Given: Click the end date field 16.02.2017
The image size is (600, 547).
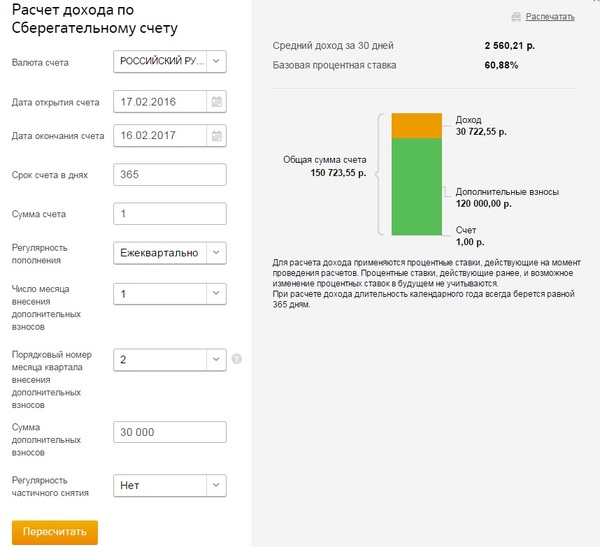Looking at the screenshot, I should coord(160,136).
